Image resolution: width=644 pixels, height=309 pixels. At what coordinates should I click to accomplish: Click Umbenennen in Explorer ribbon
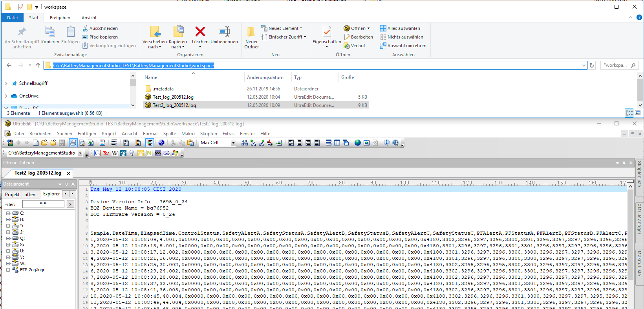pyautogui.click(x=224, y=35)
